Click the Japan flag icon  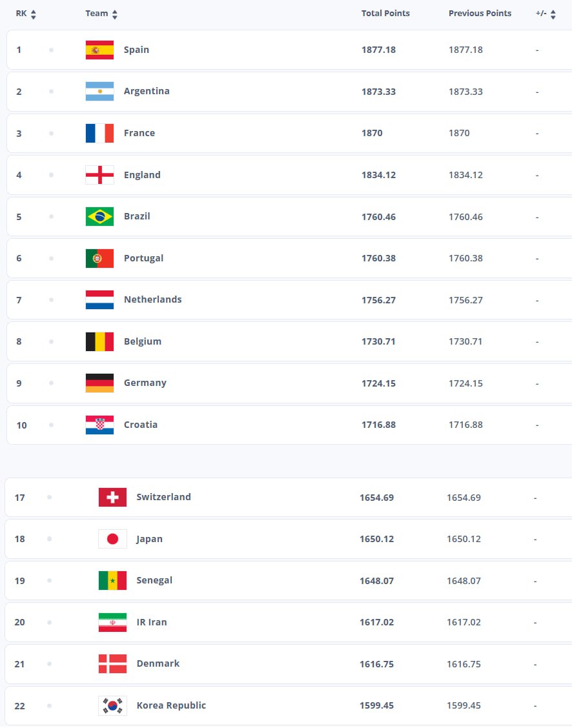(112, 539)
